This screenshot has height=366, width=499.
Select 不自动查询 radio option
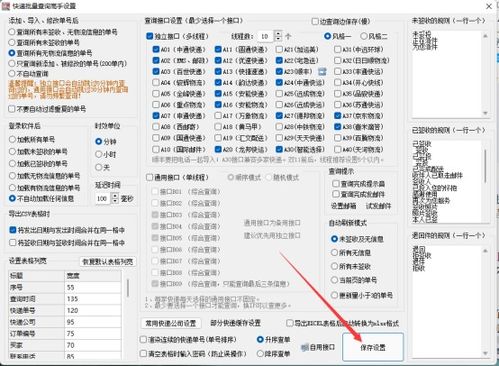pyautogui.click(x=12, y=73)
